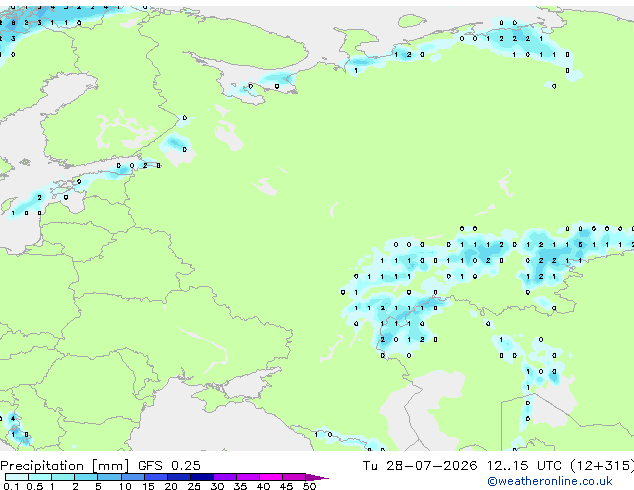Select the violet swatch between 35 and 40
This screenshot has width=634, height=490.
point(247,477)
